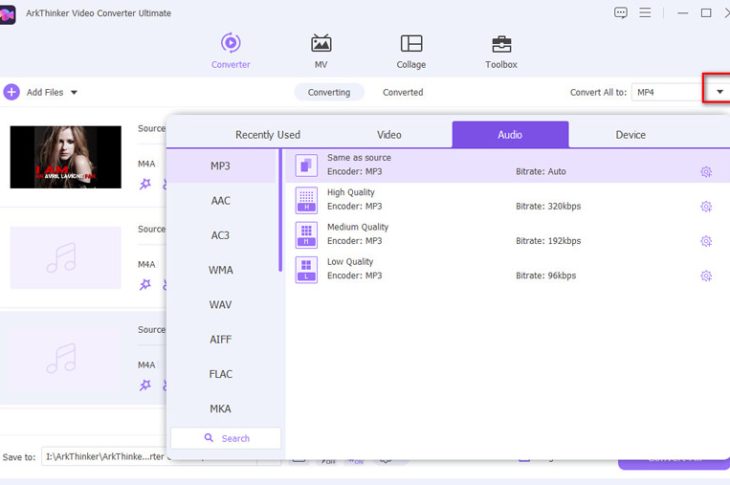730x485 pixels.
Task: Select WAV in the format list
Action: click(221, 305)
